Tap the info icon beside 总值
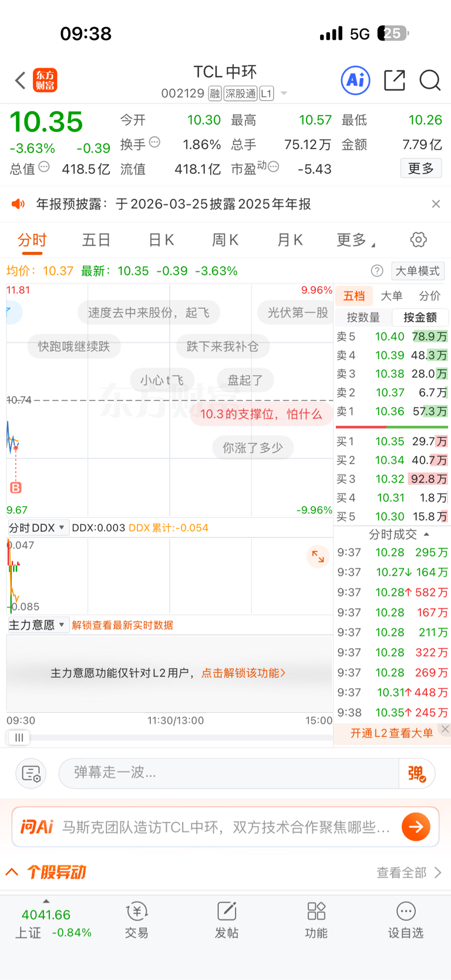 coord(44,167)
